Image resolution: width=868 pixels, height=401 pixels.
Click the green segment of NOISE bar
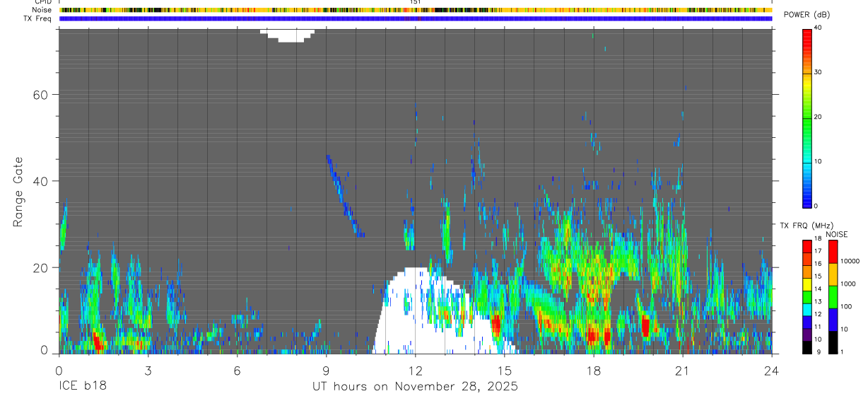(833, 297)
